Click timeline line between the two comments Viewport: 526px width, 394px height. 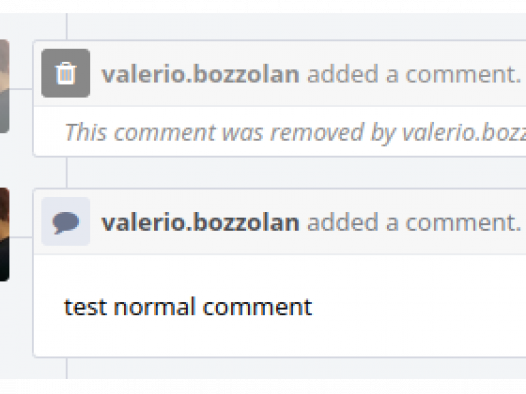[67, 172]
